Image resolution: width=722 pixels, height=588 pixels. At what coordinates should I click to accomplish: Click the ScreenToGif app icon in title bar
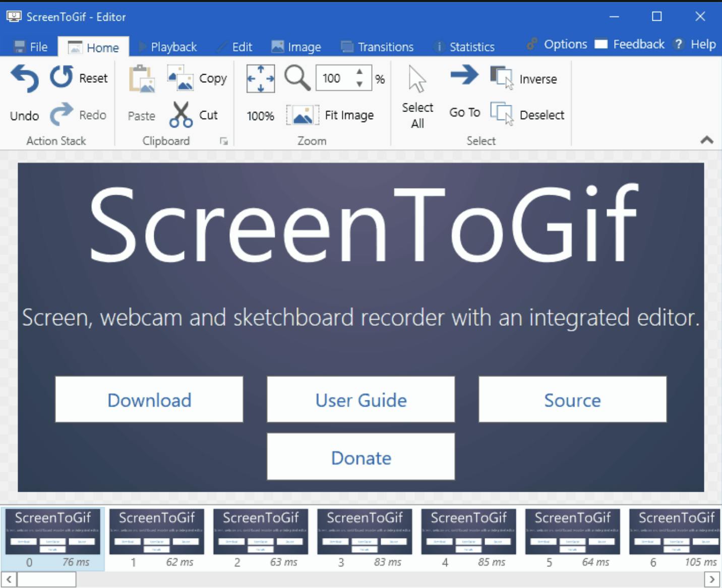coord(14,17)
